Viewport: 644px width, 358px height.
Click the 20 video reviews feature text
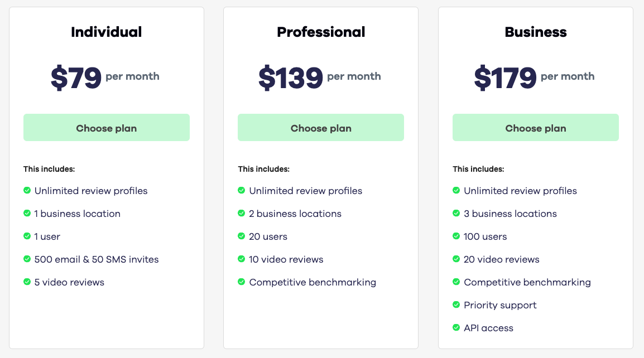click(501, 259)
